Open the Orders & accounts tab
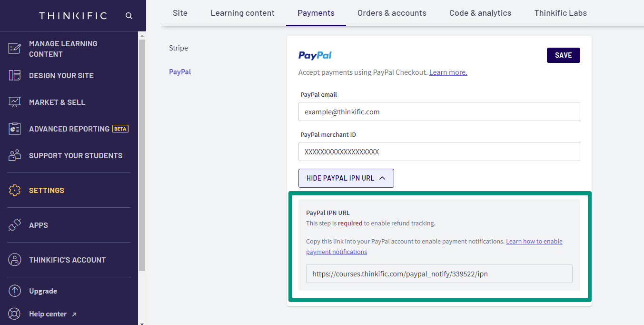The width and height of the screenshot is (644, 325). [x=392, y=13]
